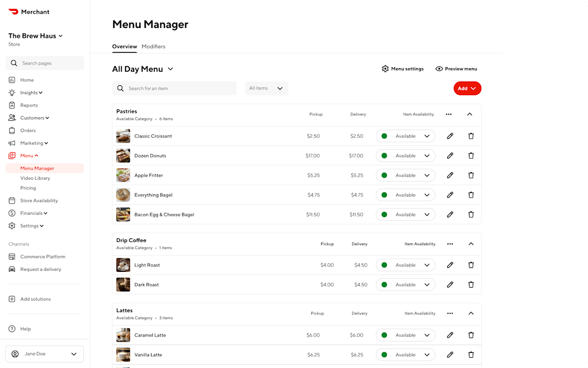Open the Reports section from sidebar
The height and width of the screenshot is (368, 588).
(29, 105)
